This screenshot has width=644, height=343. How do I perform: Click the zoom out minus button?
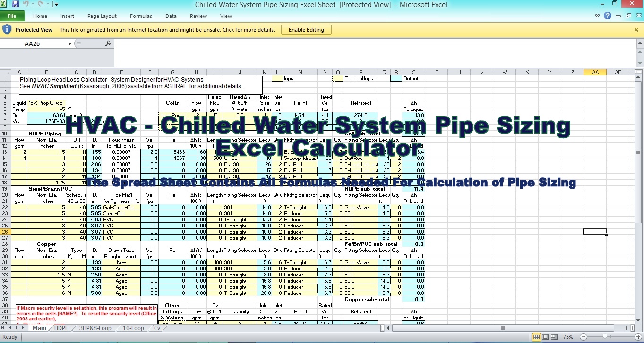pyautogui.click(x=584, y=337)
